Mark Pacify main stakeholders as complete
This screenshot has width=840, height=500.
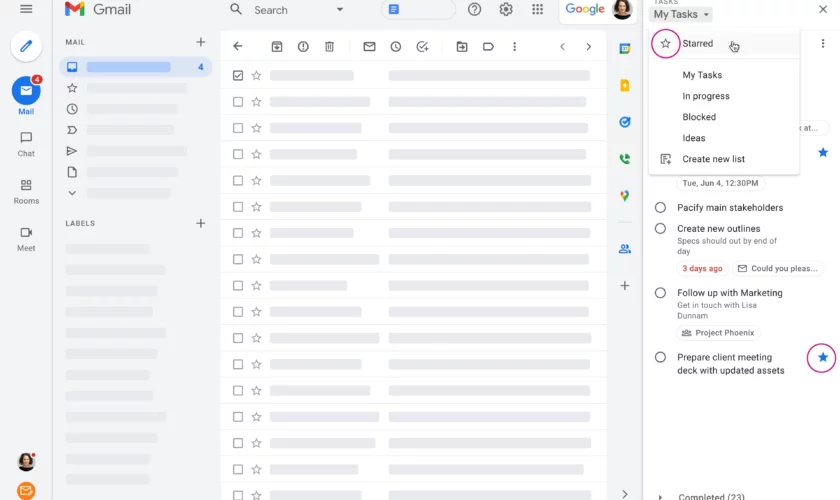pyautogui.click(x=660, y=207)
